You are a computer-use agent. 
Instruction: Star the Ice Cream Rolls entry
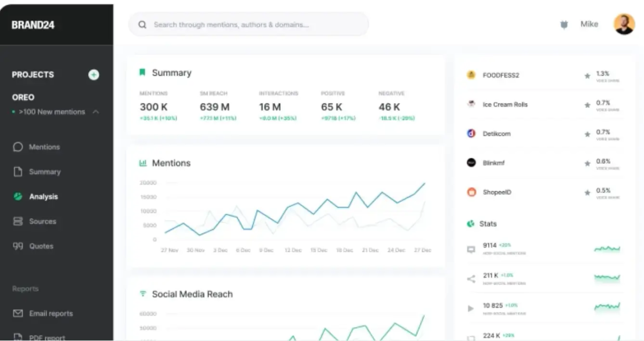tap(587, 105)
